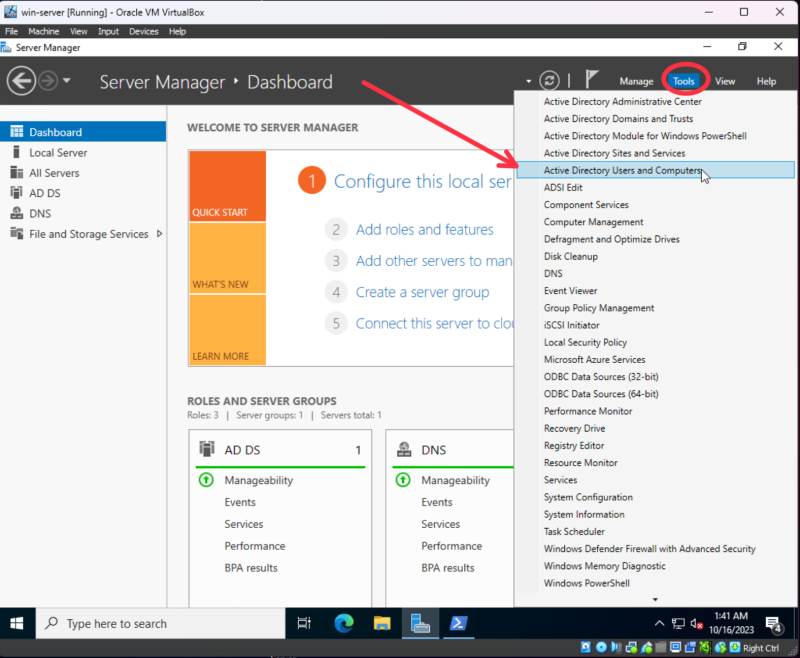Select Active Directory Users and Computers
Screen dimensions: 800x658
(622, 171)
